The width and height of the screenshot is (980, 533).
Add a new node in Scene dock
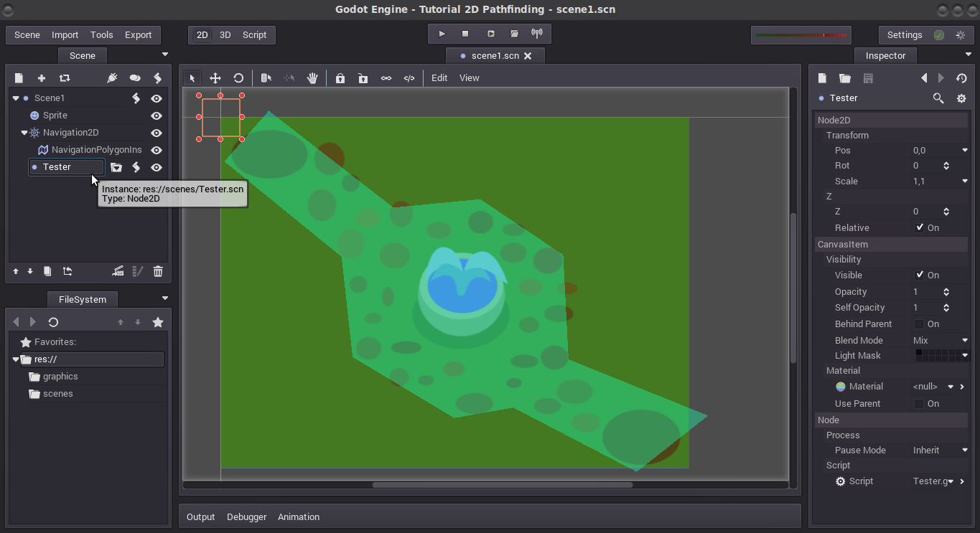(42, 78)
